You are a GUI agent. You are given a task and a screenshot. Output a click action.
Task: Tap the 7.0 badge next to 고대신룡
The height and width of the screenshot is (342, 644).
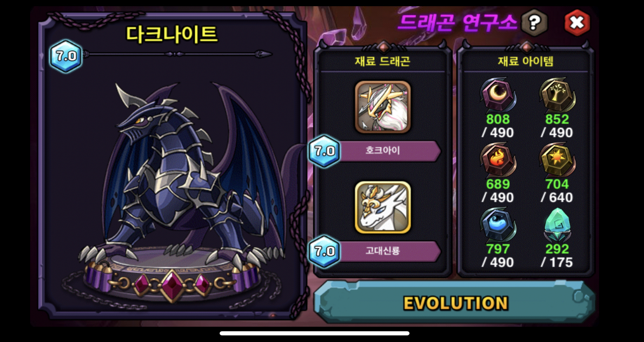pyautogui.click(x=324, y=251)
